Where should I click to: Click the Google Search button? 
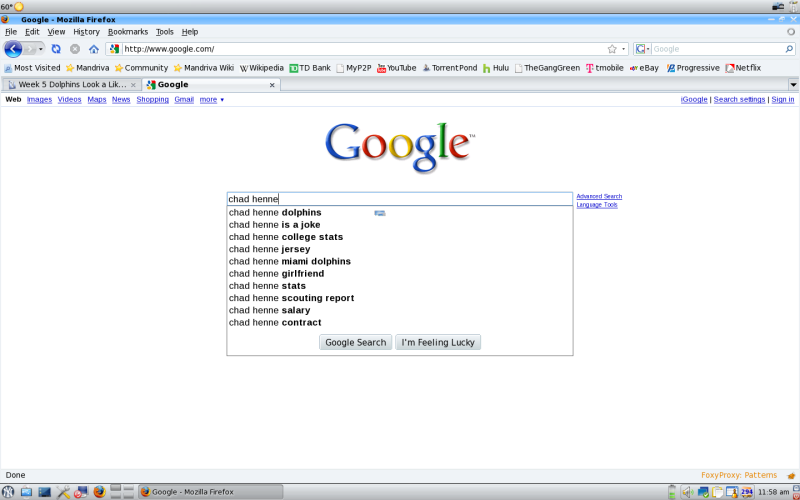pos(356,342)
